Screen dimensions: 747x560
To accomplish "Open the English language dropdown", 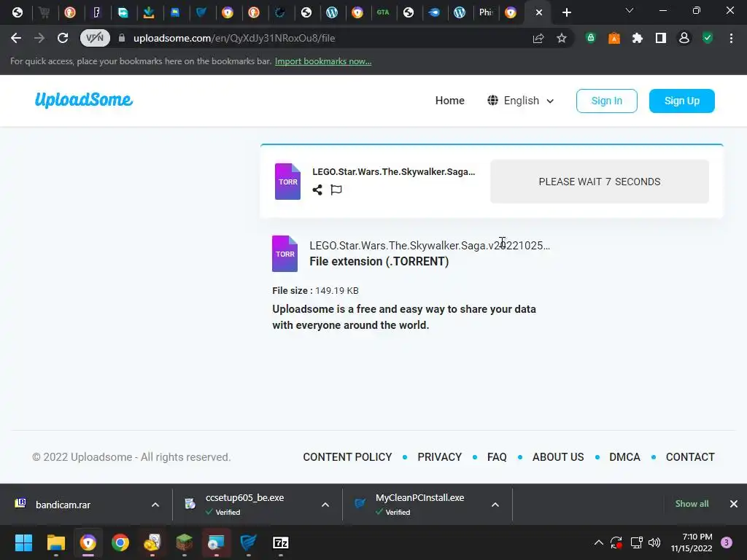I will click(521, 101).
